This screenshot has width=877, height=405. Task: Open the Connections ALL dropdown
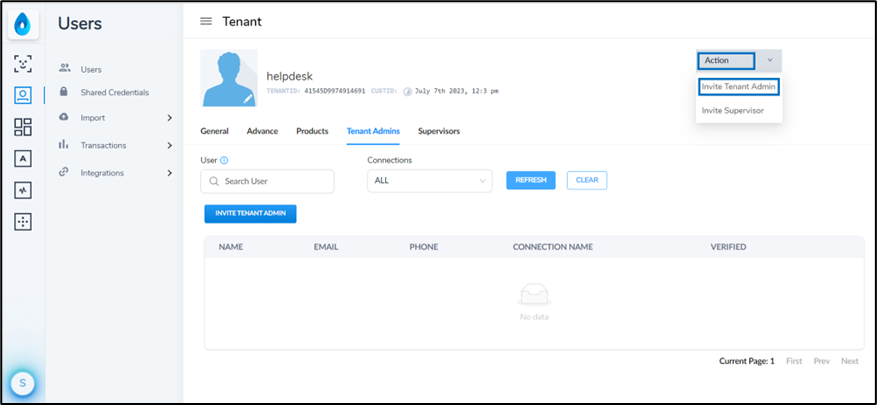430,181
